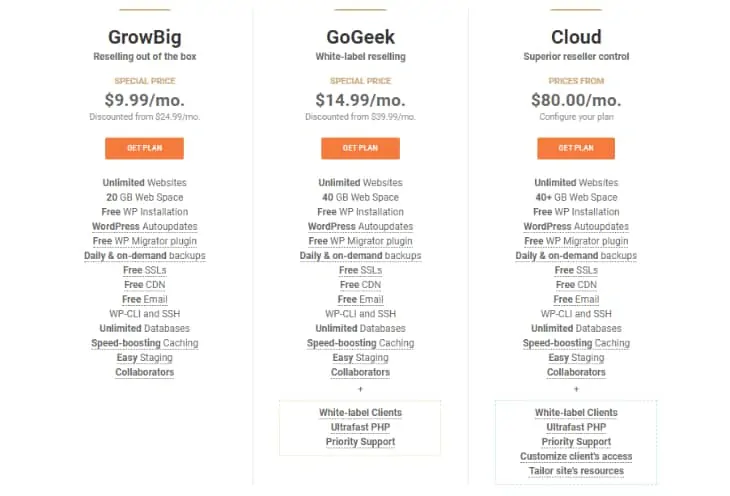Image resolution: width=730 pixels, height=496 pixels.
Task: Click Speed-boosting Caching in GrowBig list
Action: pos(144,343)
